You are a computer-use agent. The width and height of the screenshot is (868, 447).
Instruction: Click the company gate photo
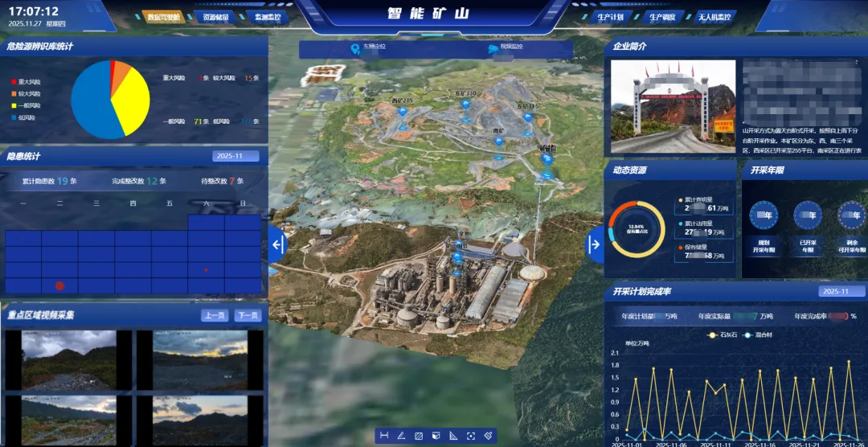[x=674, y=106]
